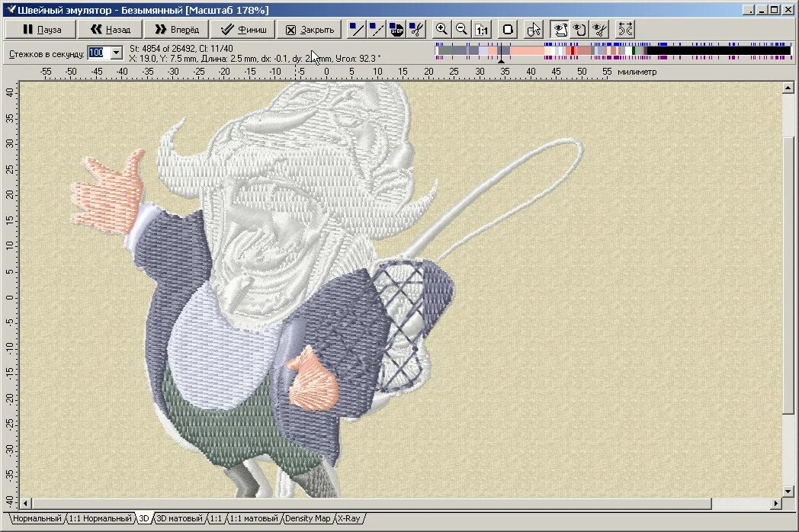Click the vertical scrollbar thumb
This screenshot has width=799, height=532.
coord(788,276)
